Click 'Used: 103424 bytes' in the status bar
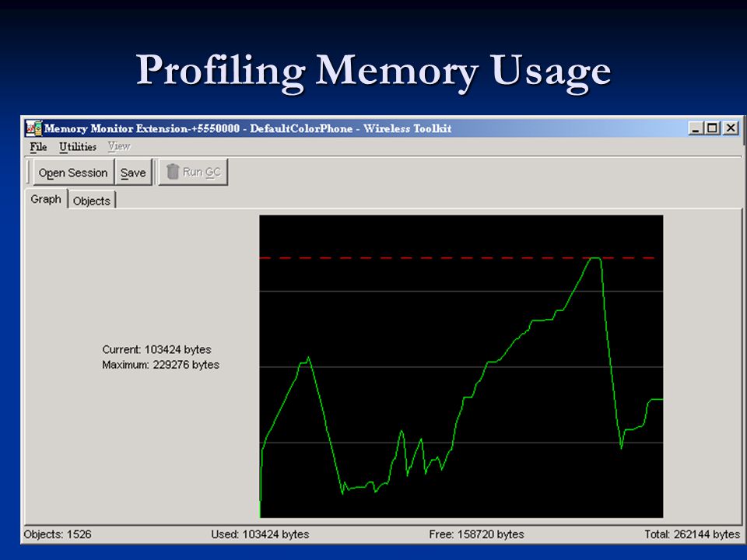747x560 pixels. tap(260, 534)
